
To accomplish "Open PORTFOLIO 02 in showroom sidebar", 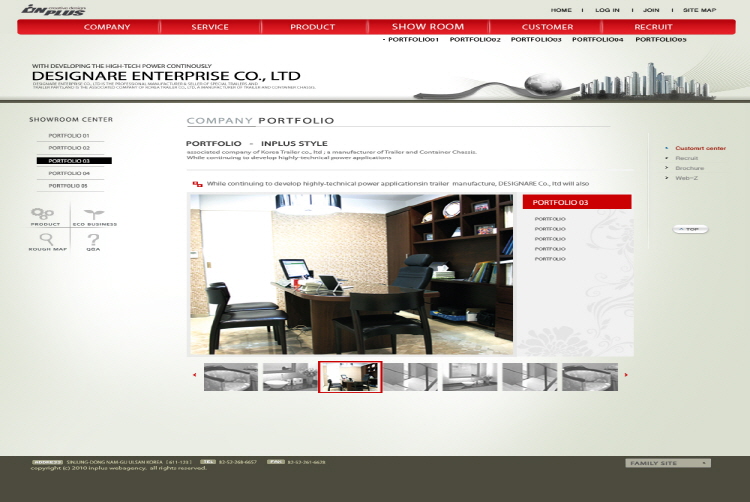I will pyautogui.click(x=70, y=148).
